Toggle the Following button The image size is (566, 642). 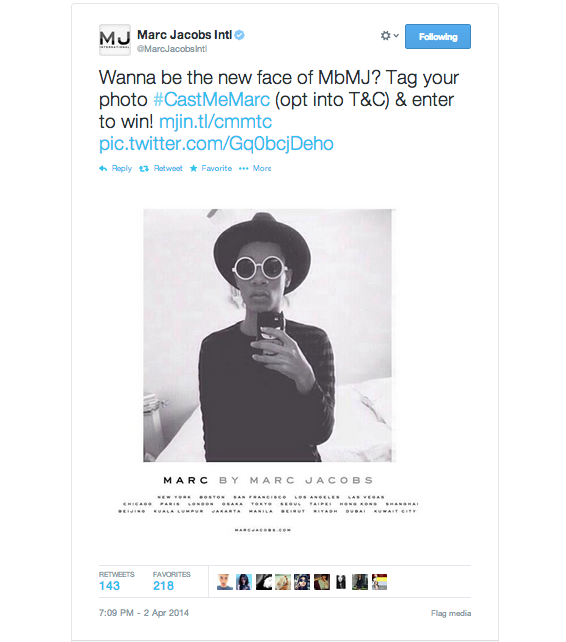[x=438, y=36]
